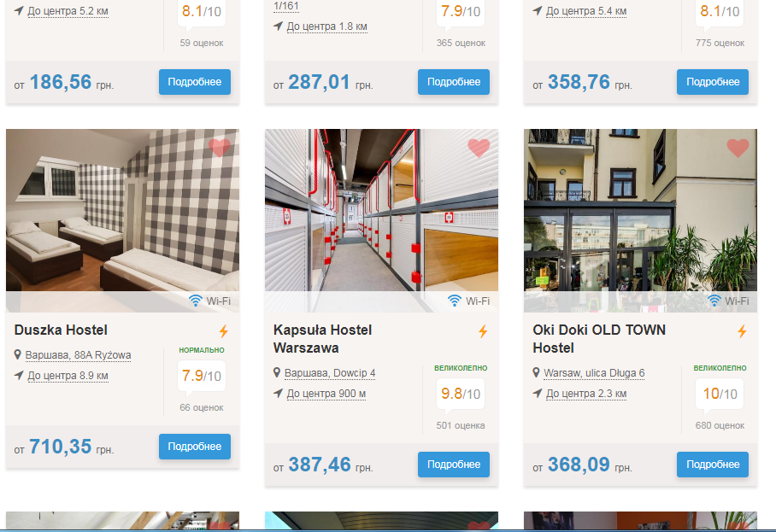Click map pin icon next to ulica Długa 6

[x=536, y=373]
